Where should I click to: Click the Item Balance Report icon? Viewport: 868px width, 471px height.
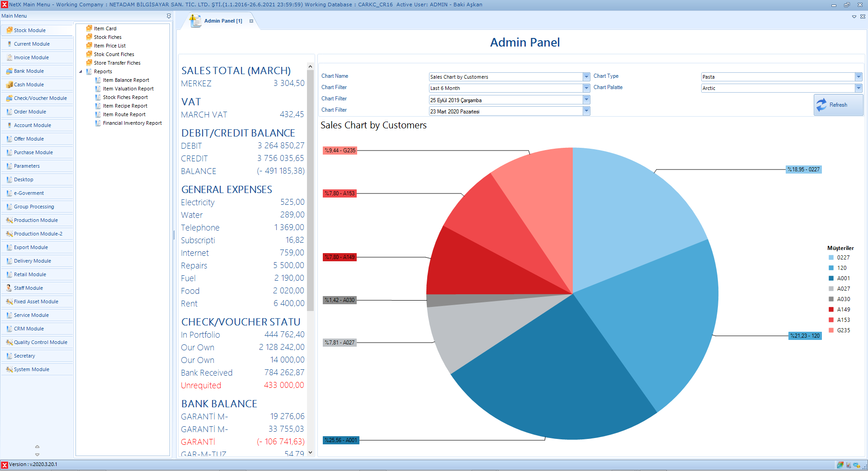pyautogui.click(x=98, y=80)
